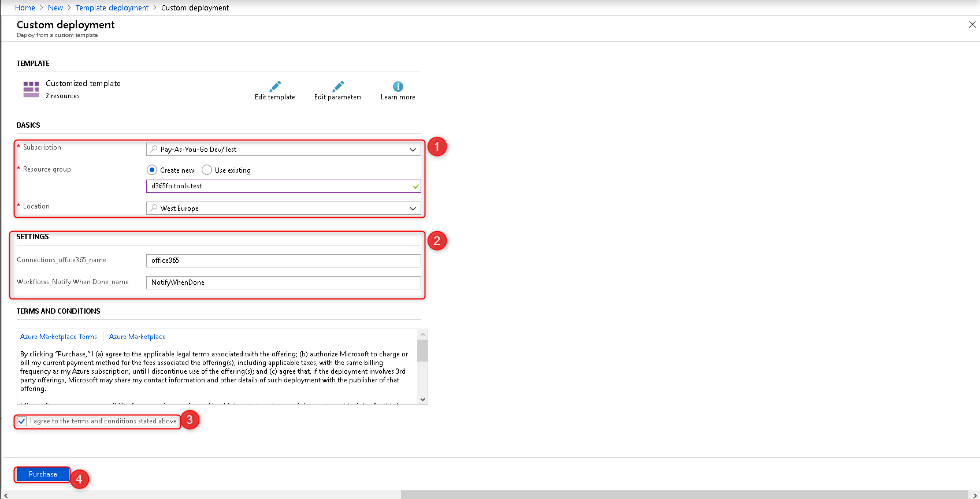Select the Create new radio button
The height and width of the screenshot is (499, 980).
tap(152, 170)
